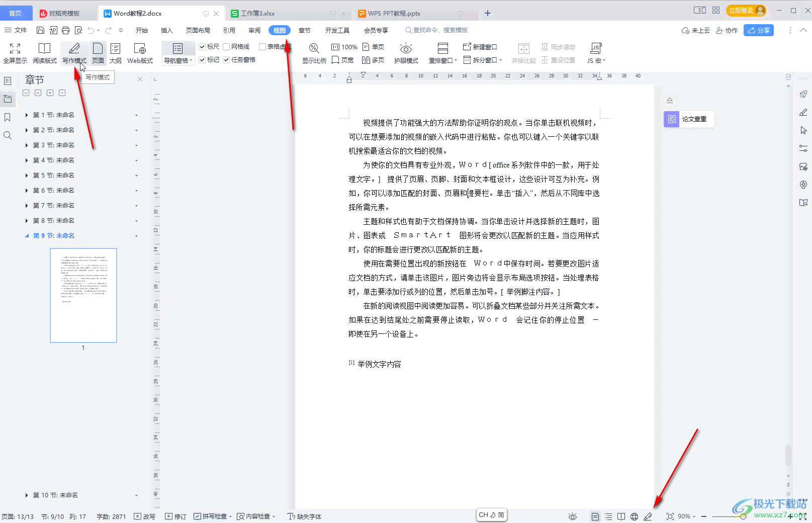Toggle 改写 overwrite in status bar
Viewport: 812px width, 523px height.
point(145,516)
